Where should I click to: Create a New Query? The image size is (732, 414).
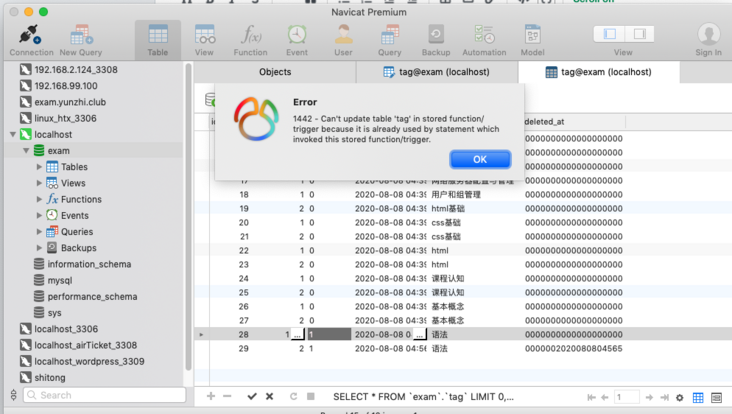click(x=81, y=41)
